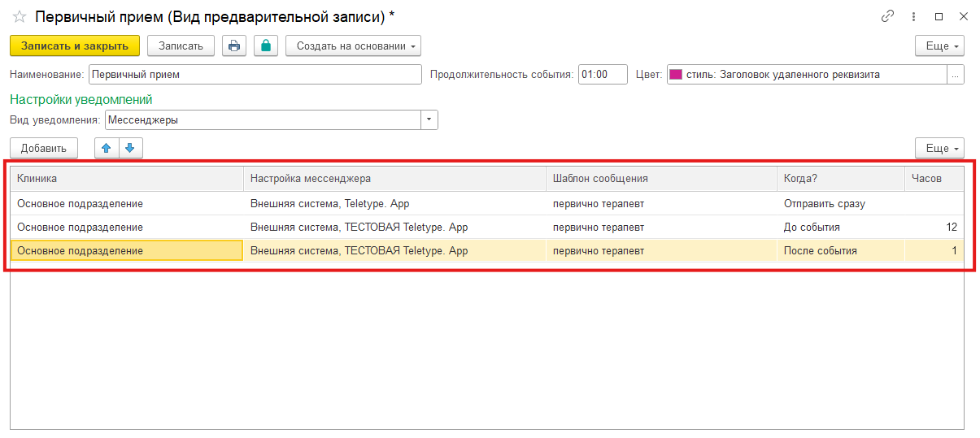Click первично терапевт in До события row
Screen dimensions: 980x438
point(661,228)
